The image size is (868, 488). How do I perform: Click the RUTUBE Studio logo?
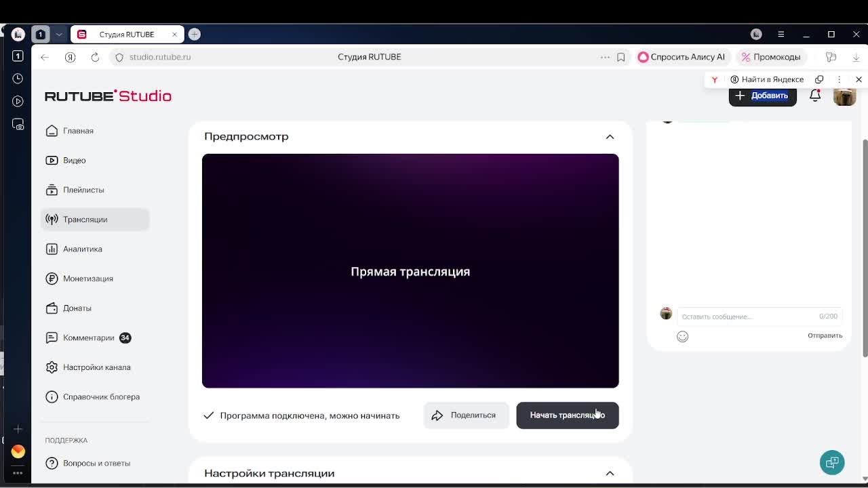point(108,96)
